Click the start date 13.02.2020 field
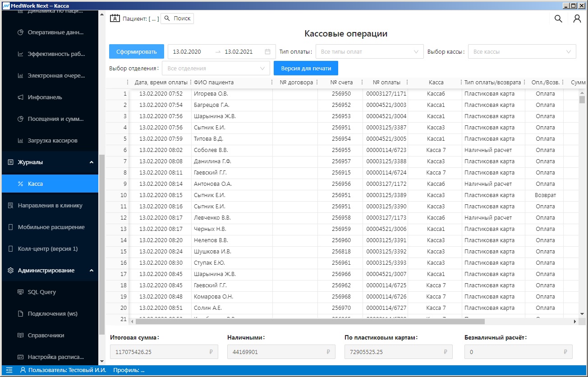The image size is (588, 377). [187, 51]
